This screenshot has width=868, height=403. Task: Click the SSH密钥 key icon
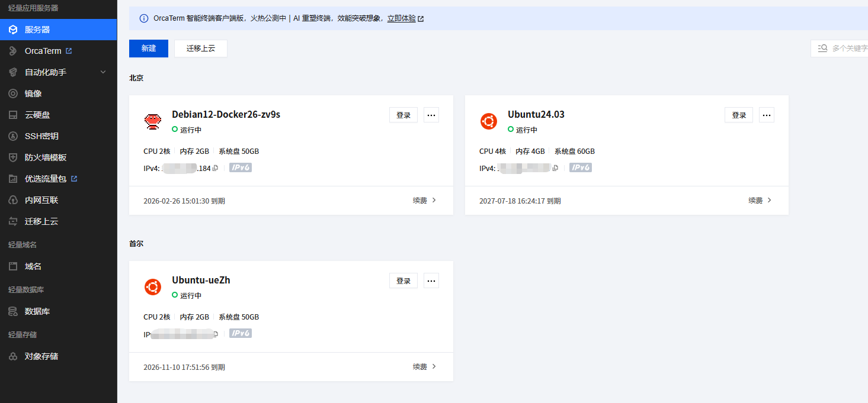pyautogui.click(x=13, y=136)
